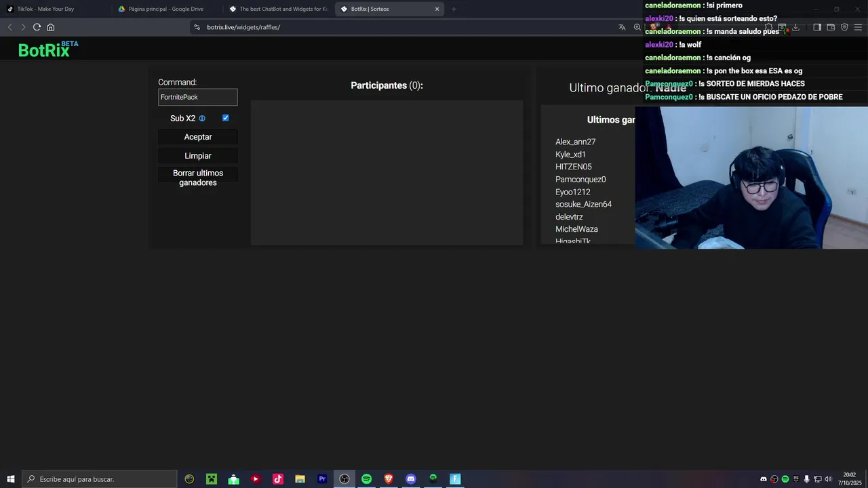Click the Sub X2 info icon
This screenshot has width=868, height=488.
pyautogui.click(x=202, y=119)
